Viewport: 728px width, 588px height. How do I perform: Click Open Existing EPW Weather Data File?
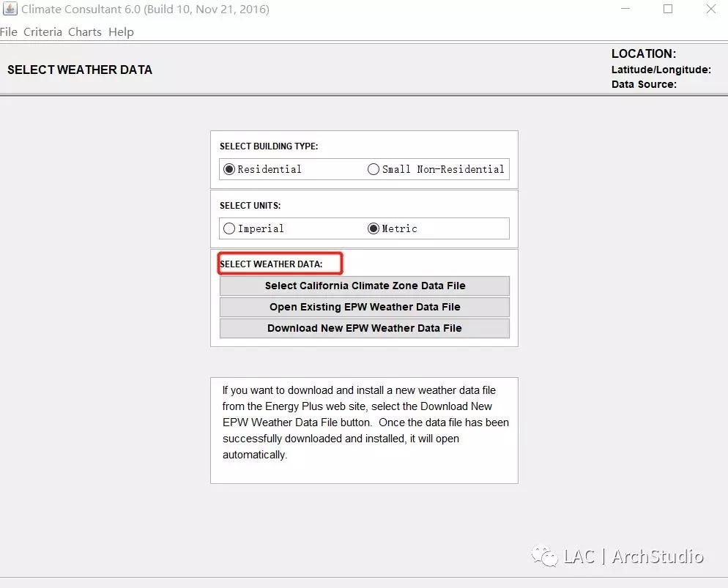[365, 308]
